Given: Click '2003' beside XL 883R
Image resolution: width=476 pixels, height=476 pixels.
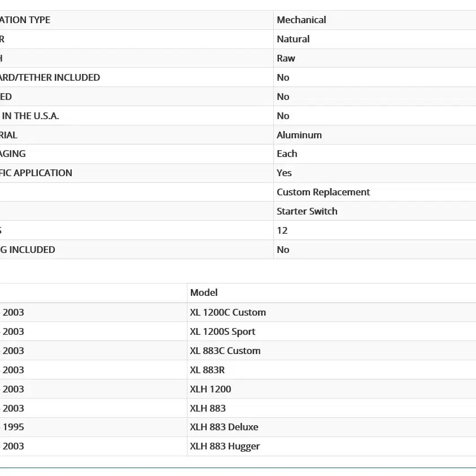Looking at the screenshot, I should (14, 370).
